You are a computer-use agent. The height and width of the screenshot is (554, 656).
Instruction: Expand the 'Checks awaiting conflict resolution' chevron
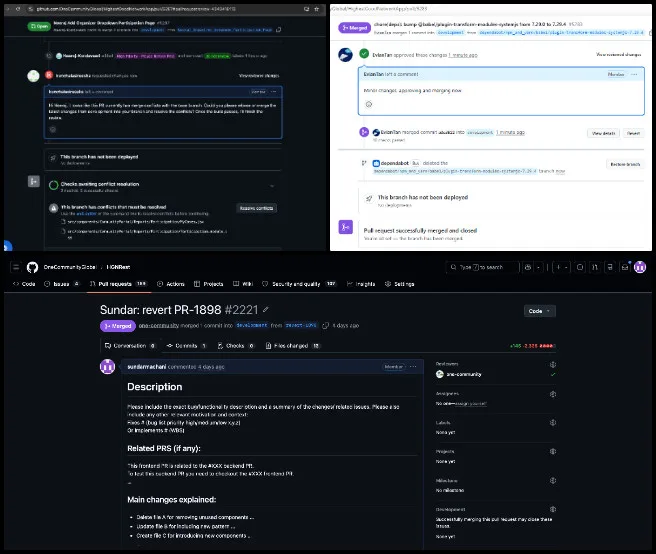coord(272,186)
